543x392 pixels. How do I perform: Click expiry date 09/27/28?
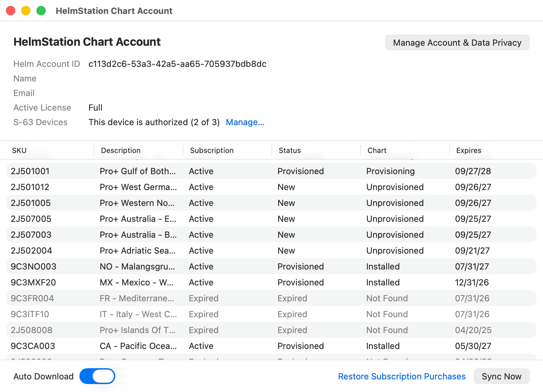tap(473, 171)
